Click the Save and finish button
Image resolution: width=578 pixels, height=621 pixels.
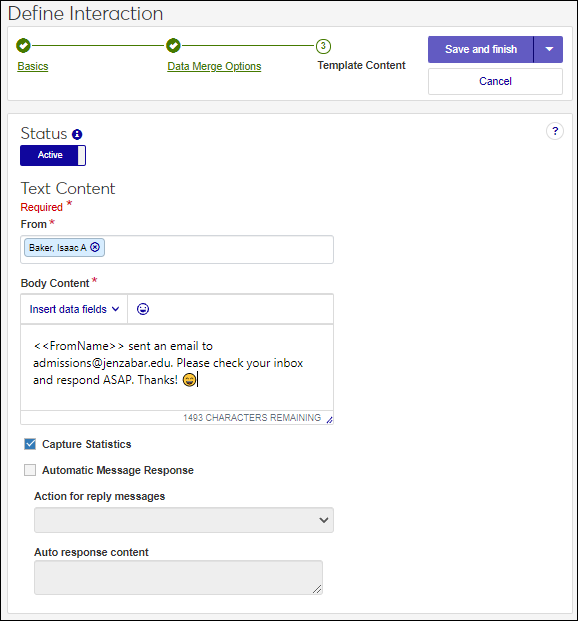tap(481, 50)
